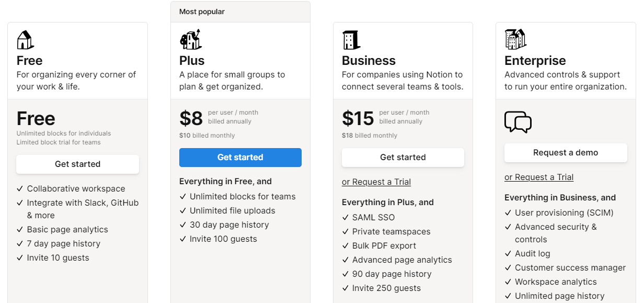Click the Request a demo button

coord(566,153)
